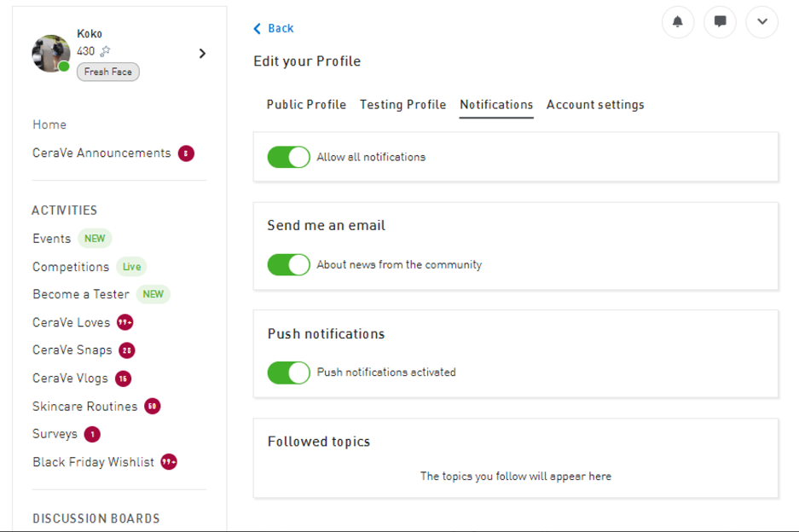Click the Skincare Routines count badge
Viewport: 799px width, 532px height.
point(152,407)
